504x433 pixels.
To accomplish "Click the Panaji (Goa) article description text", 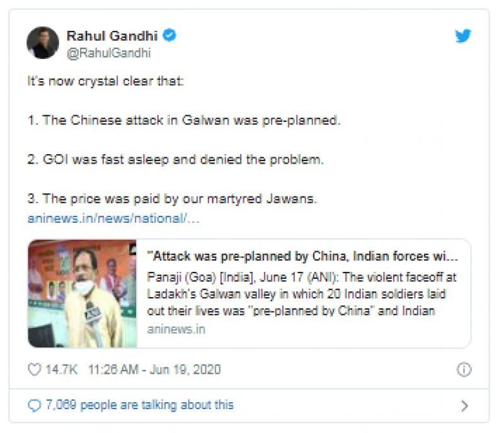I will pyautogui.click(x=302, y=293).
